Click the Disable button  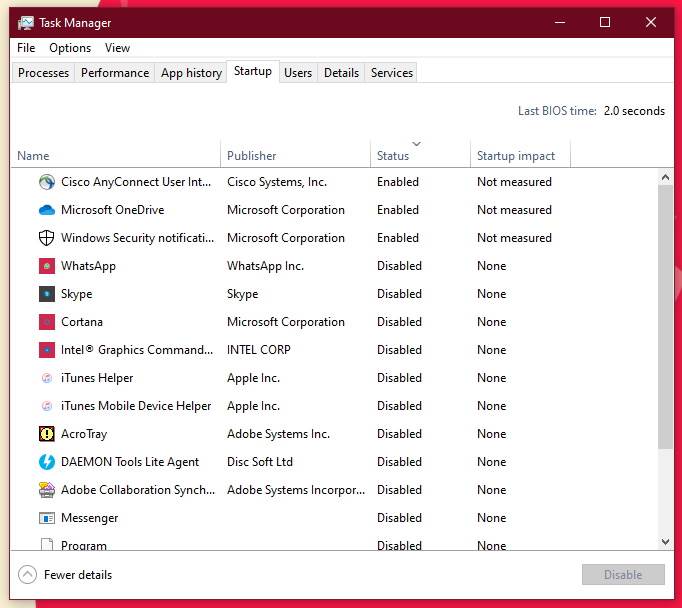623,575
